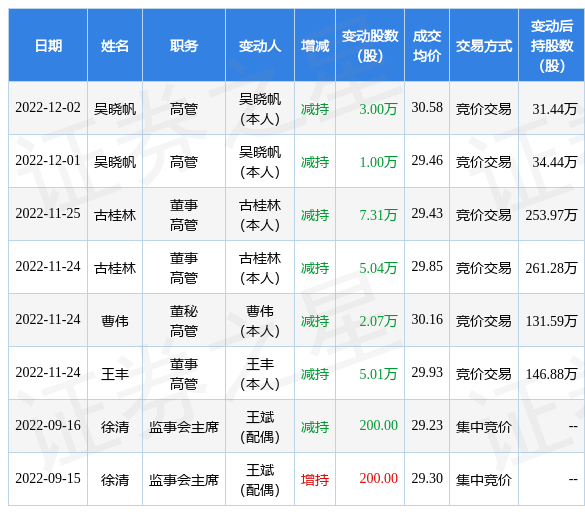Select 集中竞价 in the 2022-09-16 row
The image size is (585, 514).
[484, 426]
